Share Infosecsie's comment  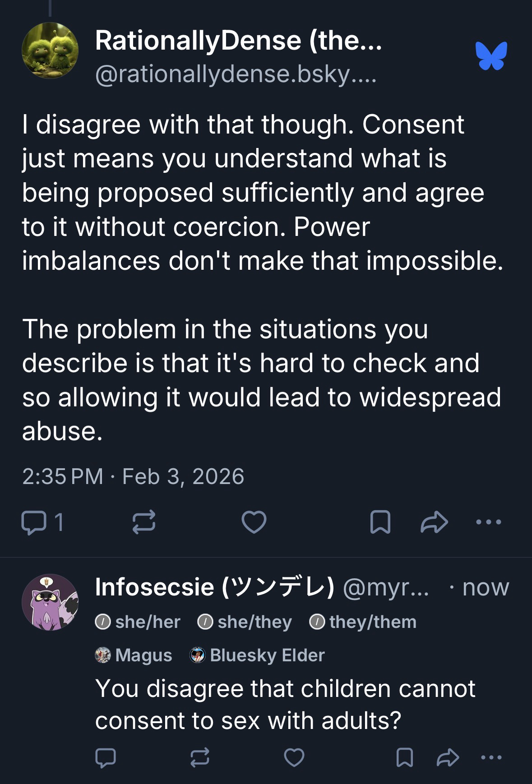coord(448,757)
